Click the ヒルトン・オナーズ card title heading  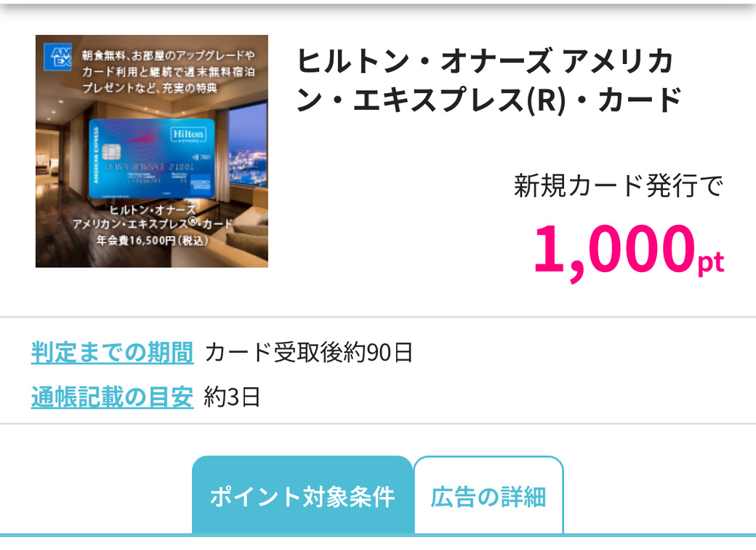tap(487, 76)
